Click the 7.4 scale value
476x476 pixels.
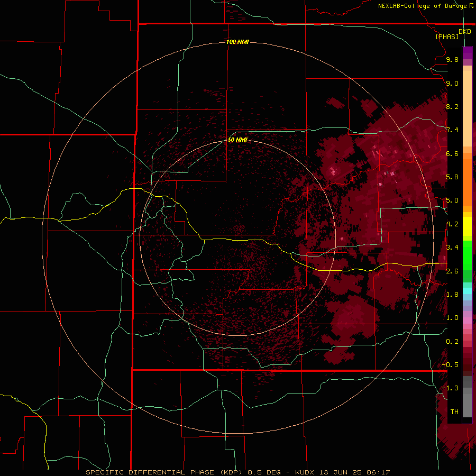tap(452, 130)
